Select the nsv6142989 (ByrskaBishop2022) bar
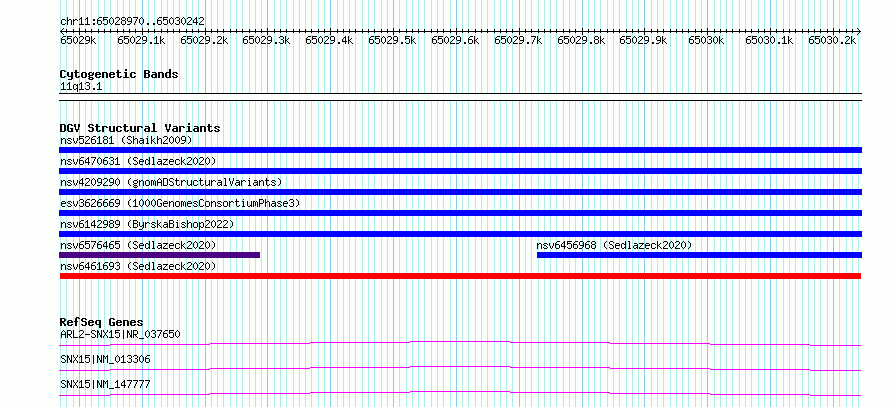The height and width of the screenshot is (407, 890). [460, 234]
